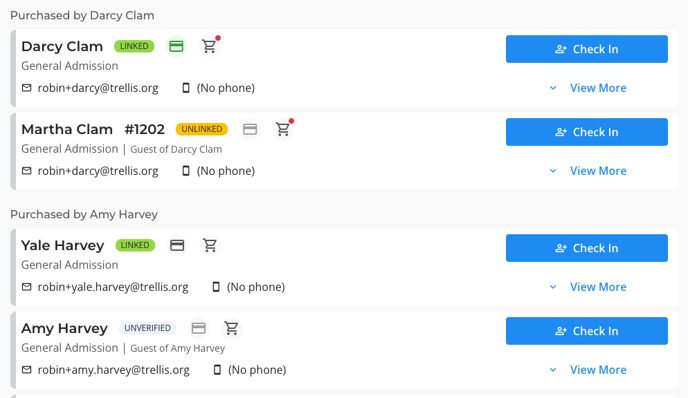688x398 pixels.
Task: Click the robin+amy.harvey@trellis.org email address
Action: pos(114,370)
